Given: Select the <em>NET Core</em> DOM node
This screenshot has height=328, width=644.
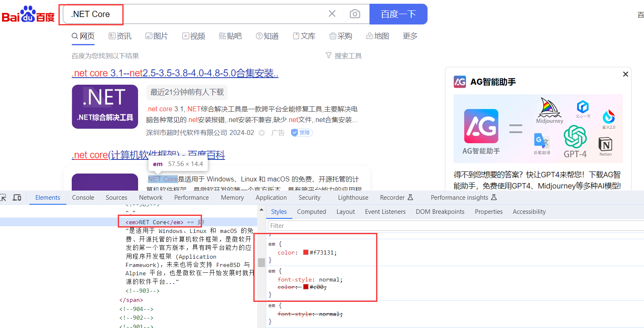Looking at the screenshot, I should coord(155,222).
